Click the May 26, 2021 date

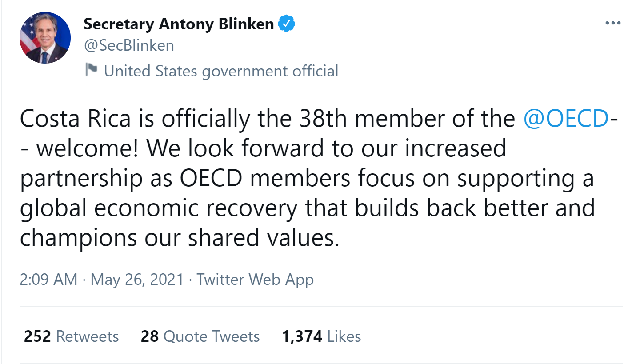pyautogui.click(x=137, y=280)
